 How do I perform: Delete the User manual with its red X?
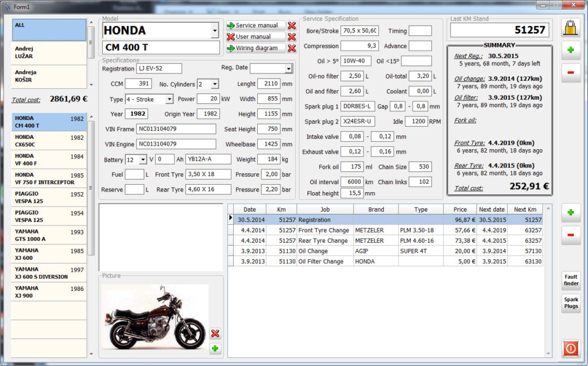(292, 37)
